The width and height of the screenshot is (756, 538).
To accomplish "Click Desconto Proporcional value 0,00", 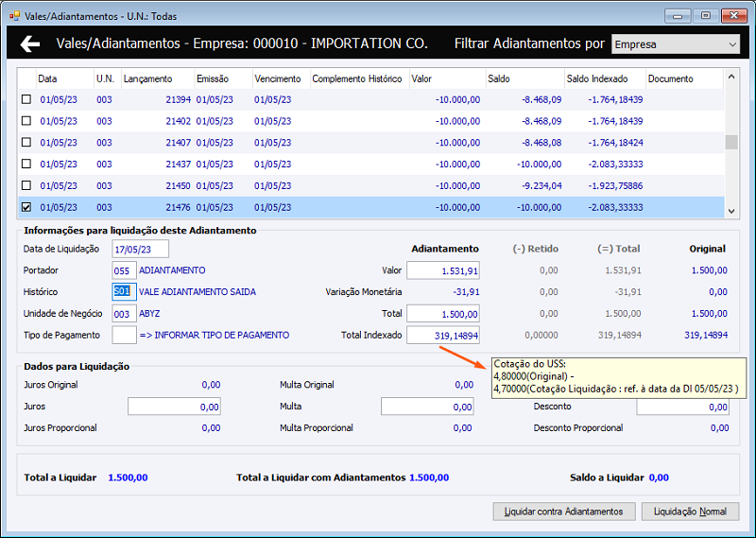I will (x=719, y=428).
